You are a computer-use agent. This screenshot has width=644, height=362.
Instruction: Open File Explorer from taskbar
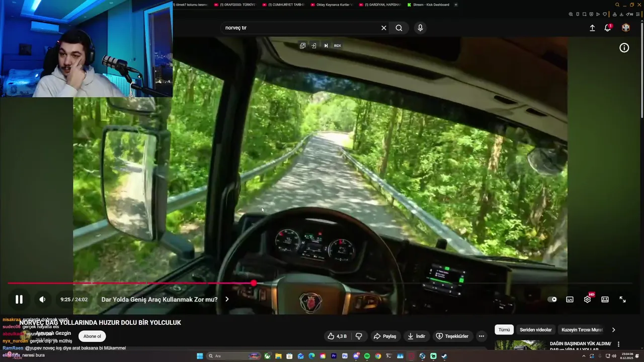click(x=278, y=356)
